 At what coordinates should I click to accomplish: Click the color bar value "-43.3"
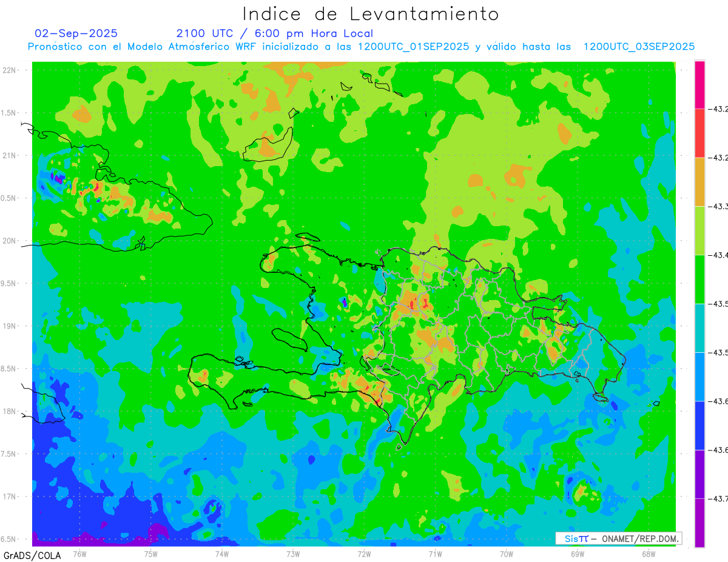719,207
